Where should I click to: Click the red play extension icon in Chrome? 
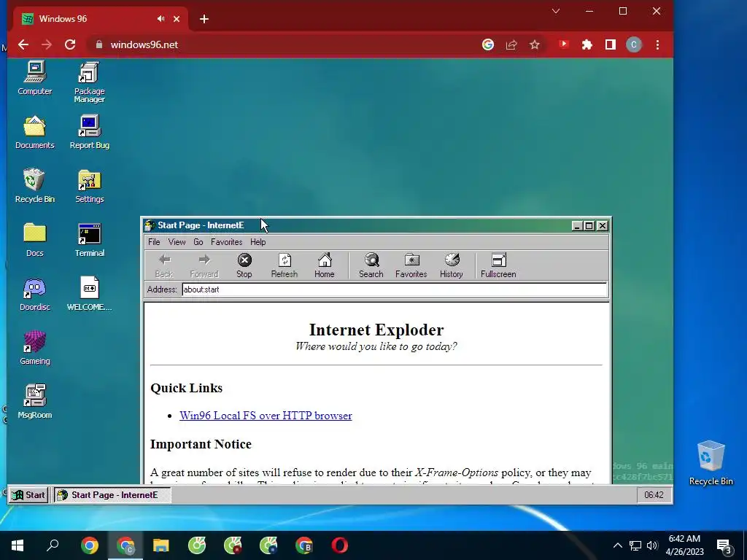[564, 44]
